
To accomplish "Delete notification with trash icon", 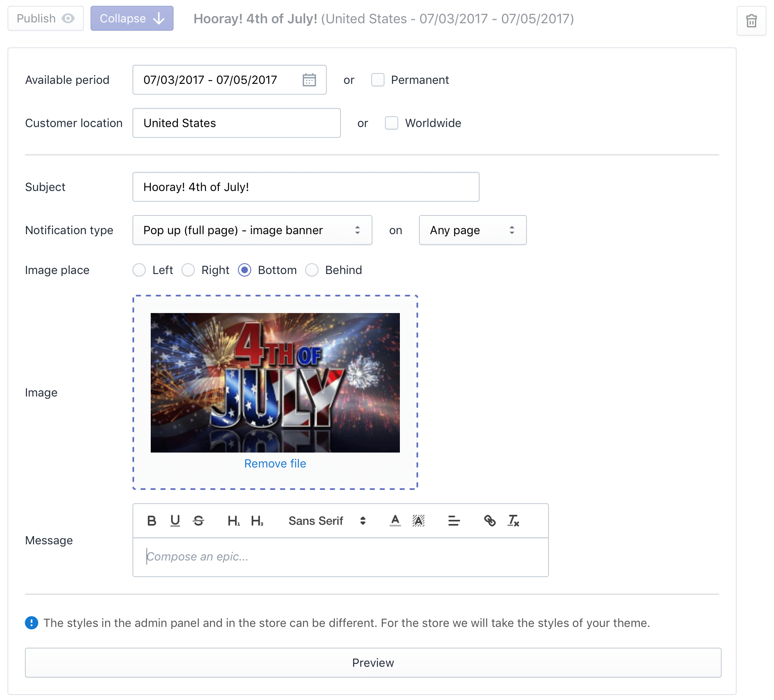I will [x=751, y=21].
